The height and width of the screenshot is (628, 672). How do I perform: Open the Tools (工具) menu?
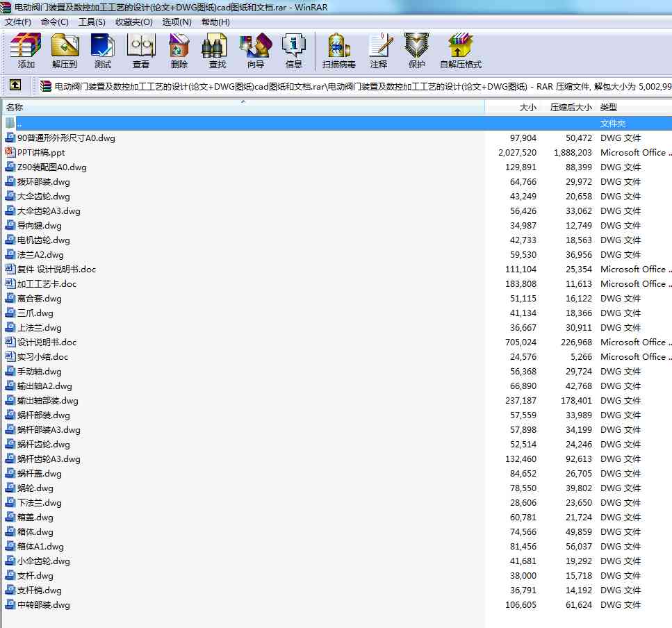pyautogui.click(x=92, y=22)
